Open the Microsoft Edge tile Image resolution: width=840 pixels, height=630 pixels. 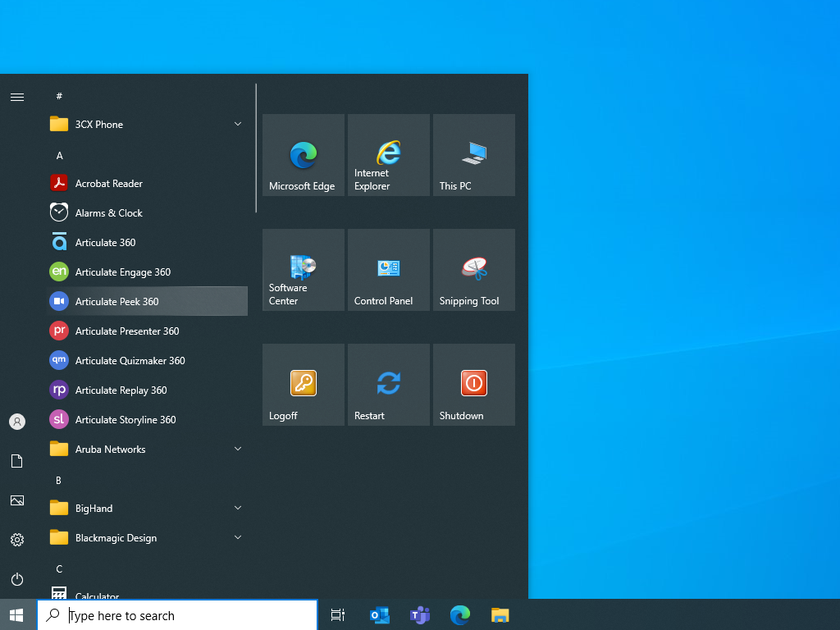304,155
